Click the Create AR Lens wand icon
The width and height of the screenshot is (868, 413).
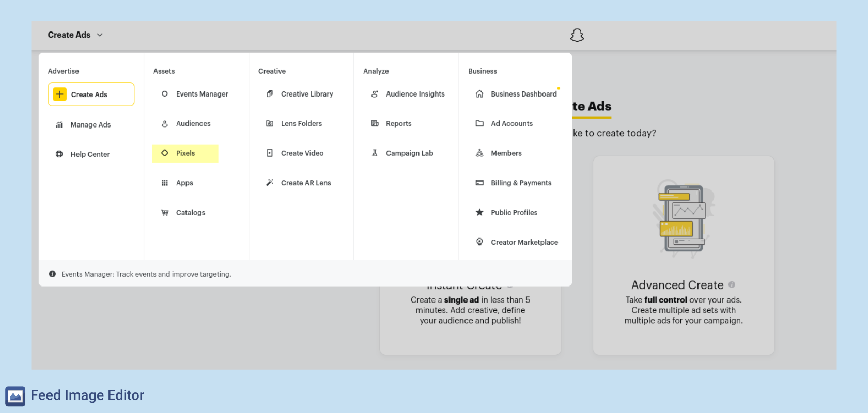coord(270,183)
